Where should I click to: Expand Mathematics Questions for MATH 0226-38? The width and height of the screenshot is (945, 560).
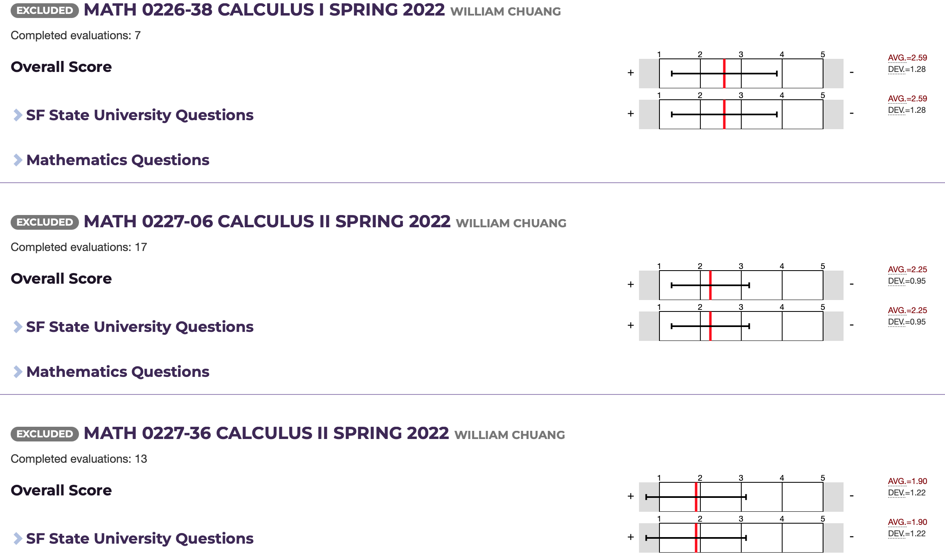point(118,160)
